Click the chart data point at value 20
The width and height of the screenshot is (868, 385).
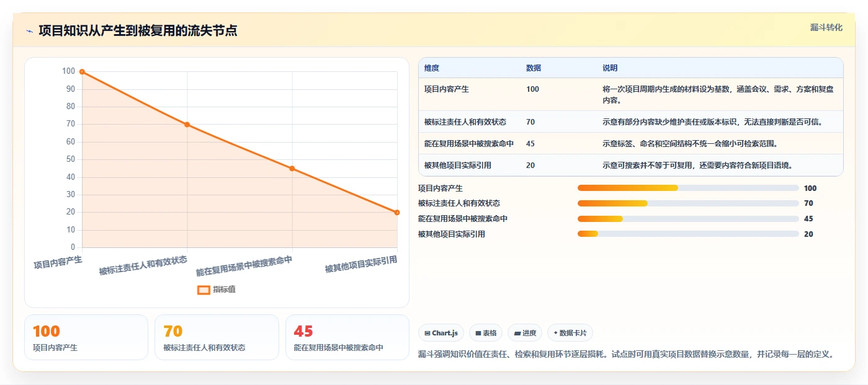(x=397, y=213)
